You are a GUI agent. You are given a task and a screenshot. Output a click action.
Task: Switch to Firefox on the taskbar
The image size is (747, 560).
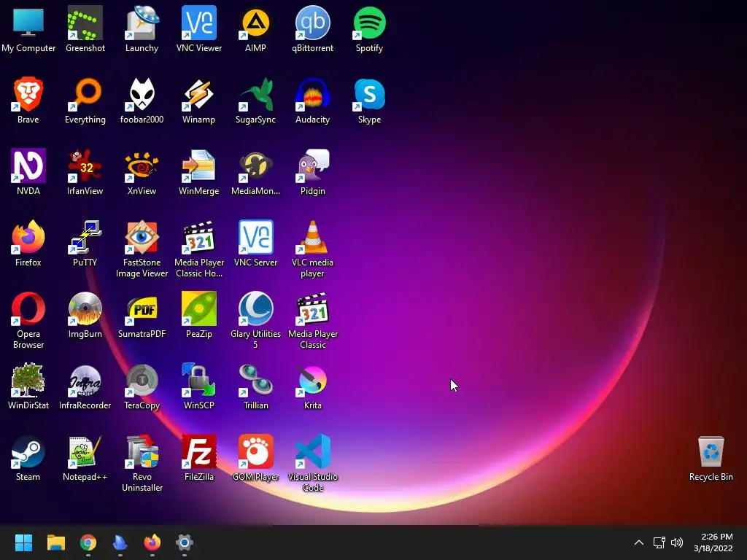pos(152,542)
